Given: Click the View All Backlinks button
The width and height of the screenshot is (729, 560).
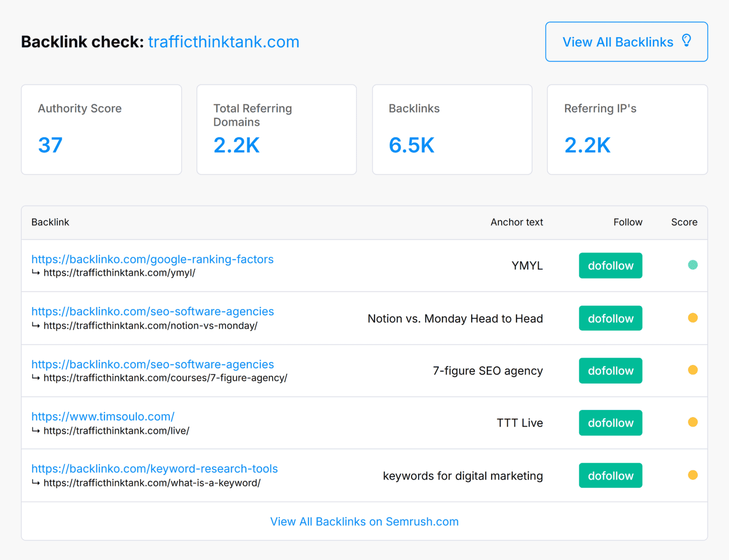Looking at the screenshot, I should 626,42.
